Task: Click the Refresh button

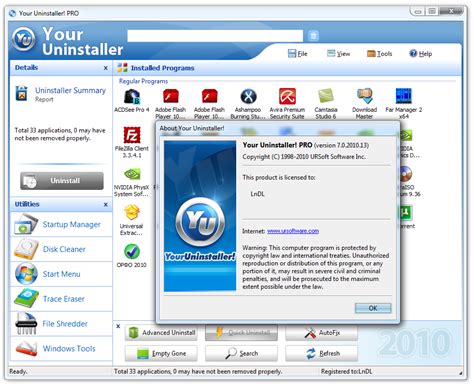Action: click(322, 353)
